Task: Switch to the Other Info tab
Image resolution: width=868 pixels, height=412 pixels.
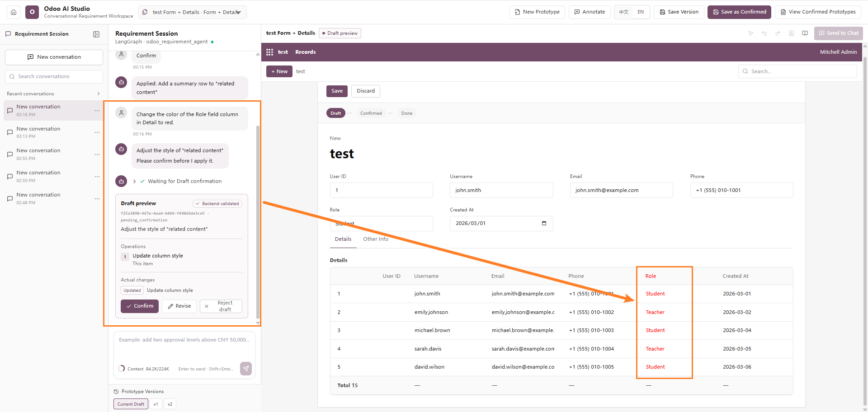Action: [x=376, y=239]
